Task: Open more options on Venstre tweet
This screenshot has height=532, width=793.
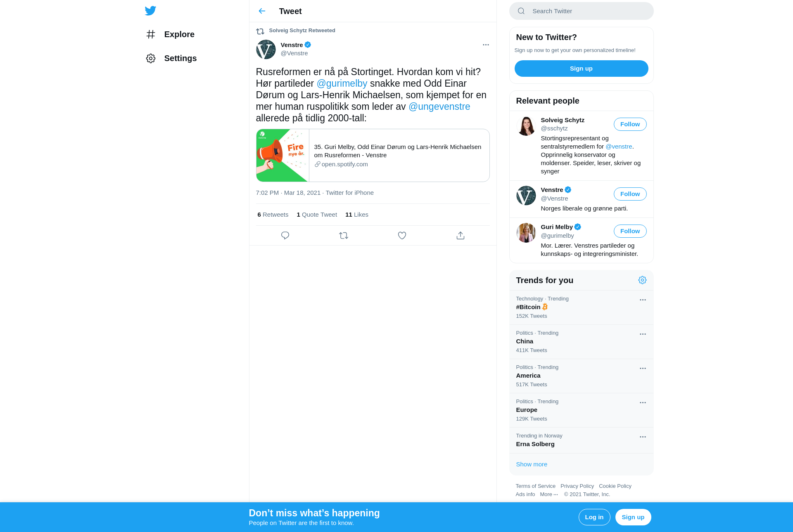Action: 486,45
